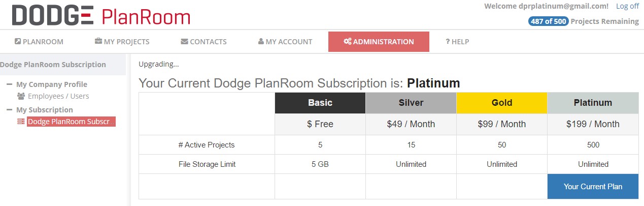The image size is (644, 206).
Task: Open the Help tab
Action: [x=457, y=42]
